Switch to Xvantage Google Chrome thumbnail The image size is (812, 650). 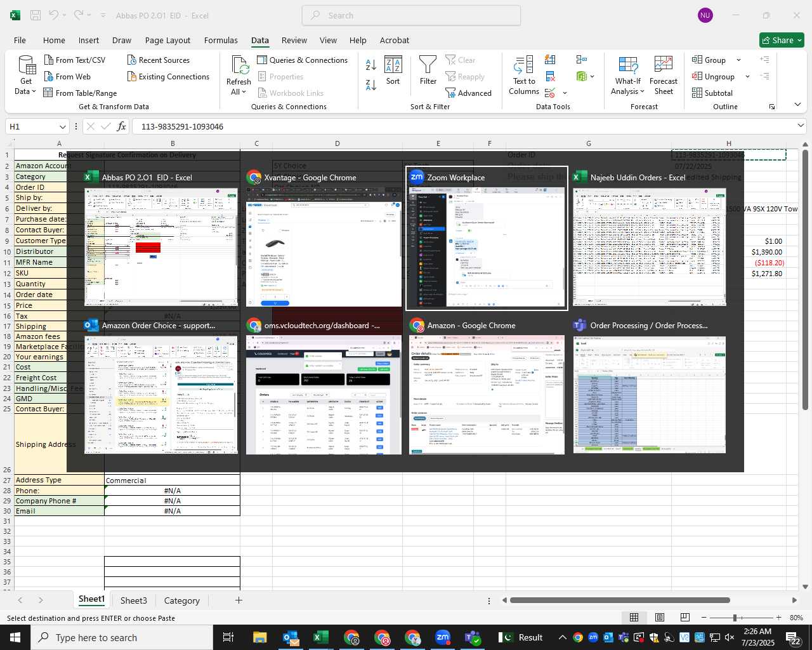324,239
